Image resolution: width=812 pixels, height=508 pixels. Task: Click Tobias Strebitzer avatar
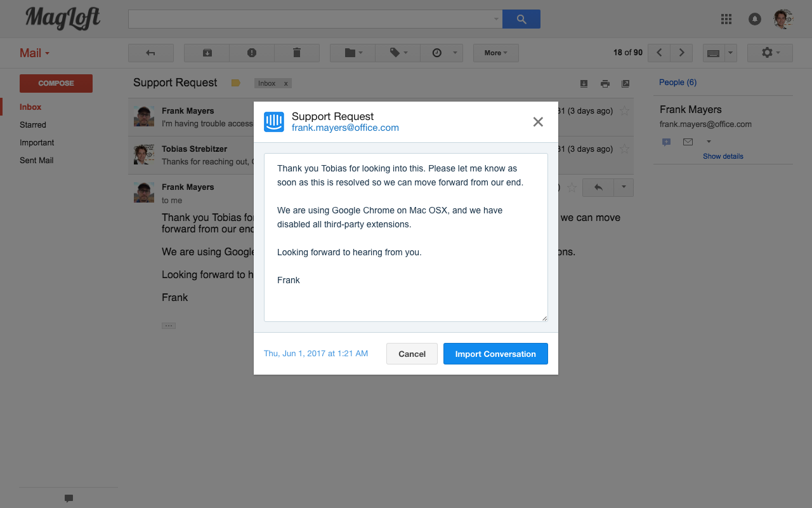pyautogui.click(x=144, y=154)
